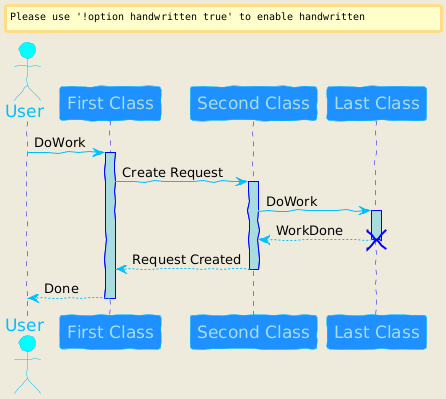Click the Create Request message label

point(172,173)
